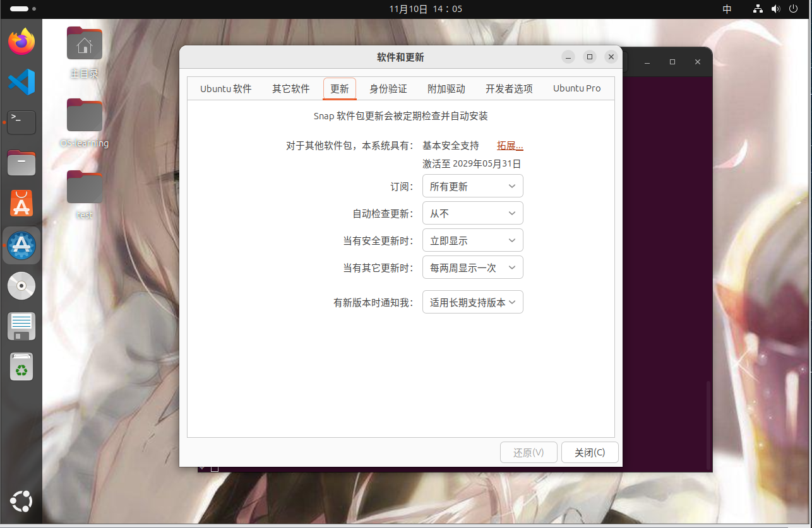Expand the 当有其它更新时 dropdown
Image resolution: width=812 pixels, height=528 pixels.
473,267
